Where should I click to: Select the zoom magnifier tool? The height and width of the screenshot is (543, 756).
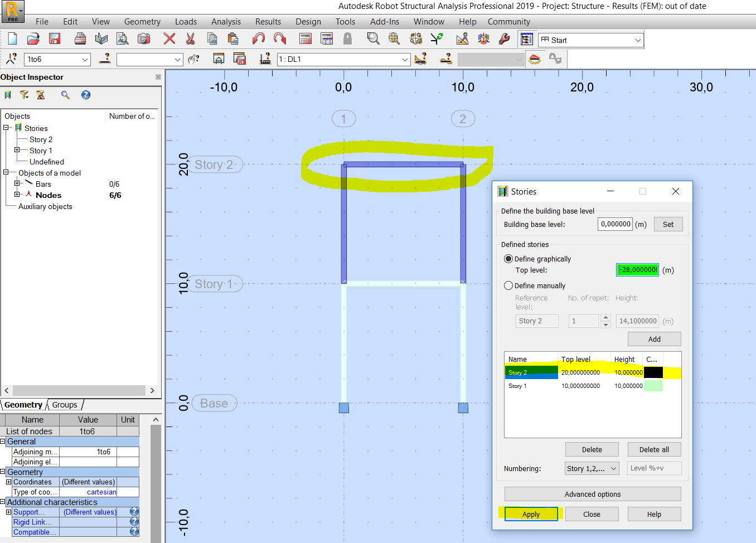[x=372, y=38]
